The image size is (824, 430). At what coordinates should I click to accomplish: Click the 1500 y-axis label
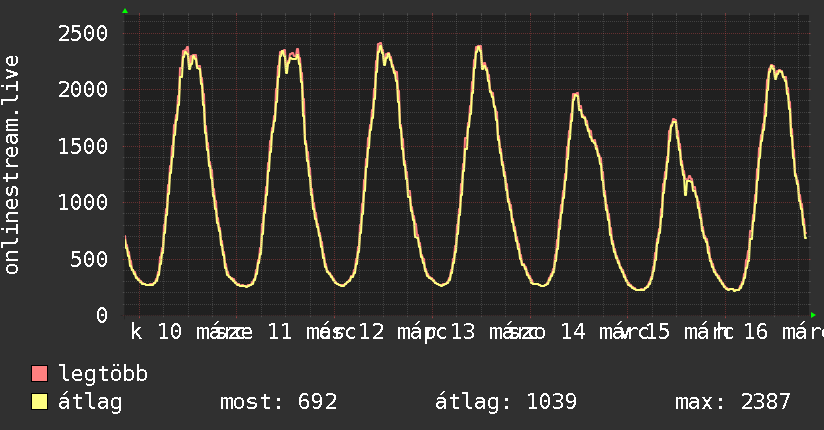click(x=83, y=146)
